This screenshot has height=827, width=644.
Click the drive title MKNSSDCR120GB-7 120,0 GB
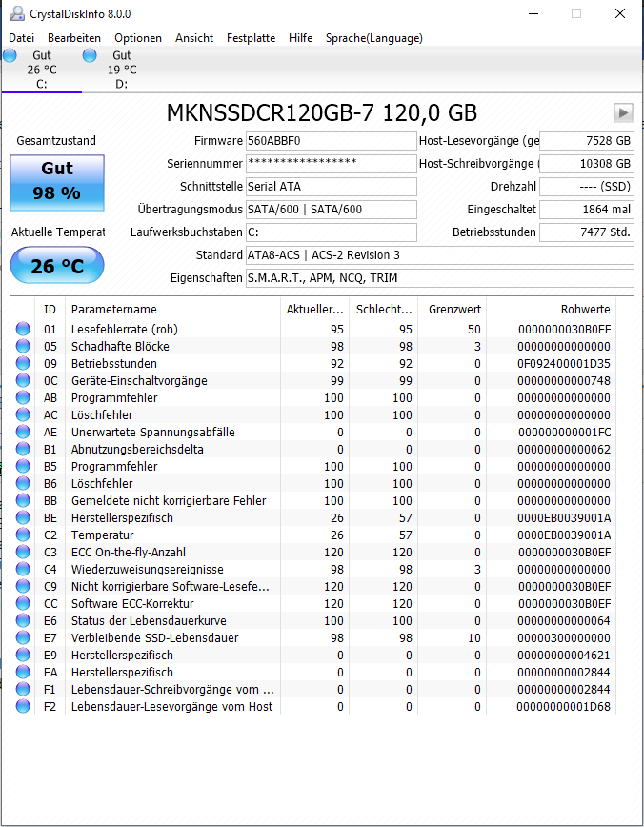point(322,112)
